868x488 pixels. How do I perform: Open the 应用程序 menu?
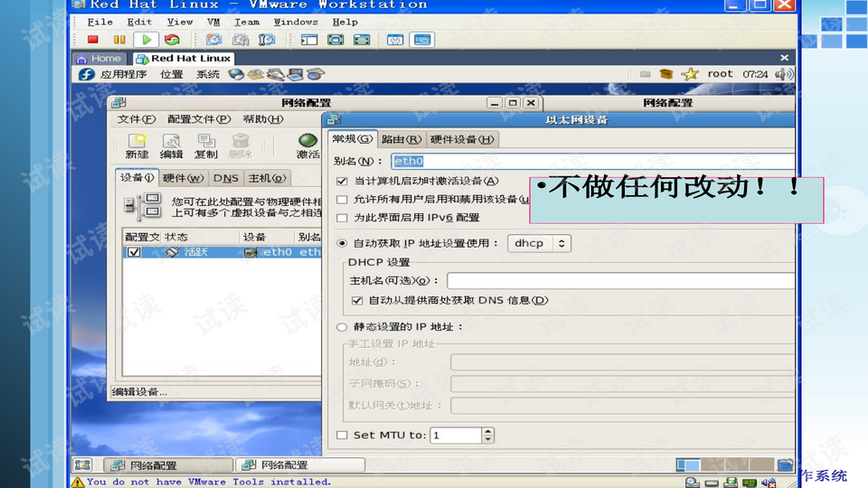coord(124,74)
